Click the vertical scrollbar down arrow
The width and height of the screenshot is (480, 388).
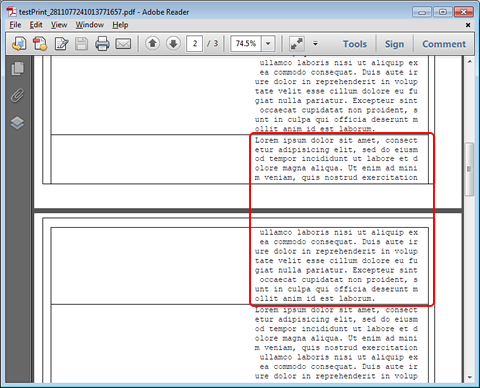click(470, 377)
